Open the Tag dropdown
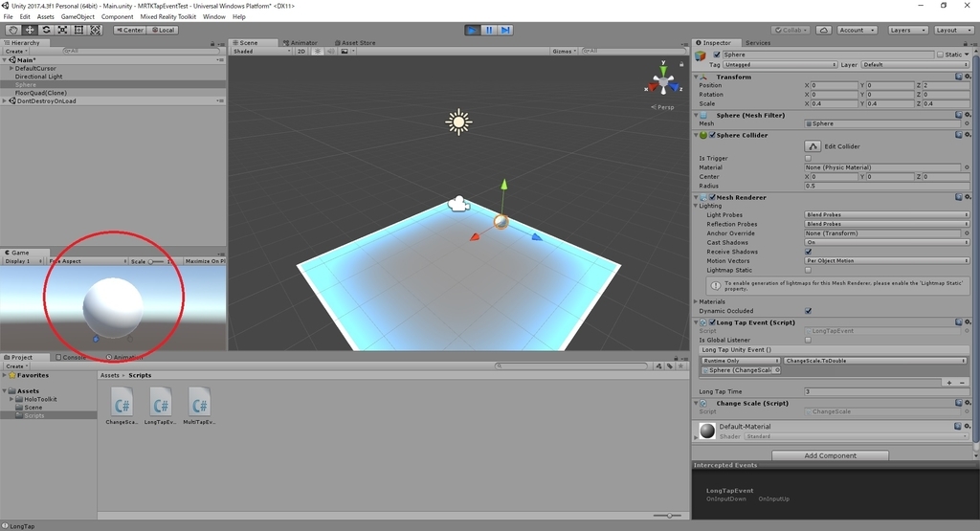The height and width of the screenshot is (531, 980). (780, 64)
